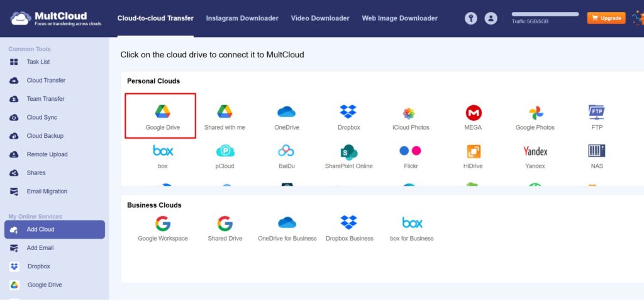Open Task List in sidebar
This screenshot has height=301, width=644.
click(x=38, y=62)
